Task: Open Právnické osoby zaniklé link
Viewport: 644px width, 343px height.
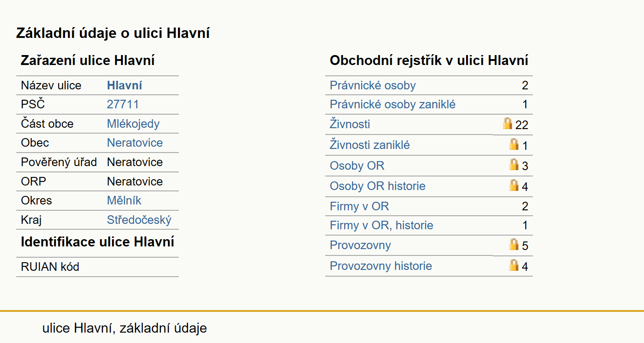Action: [393, 104]
